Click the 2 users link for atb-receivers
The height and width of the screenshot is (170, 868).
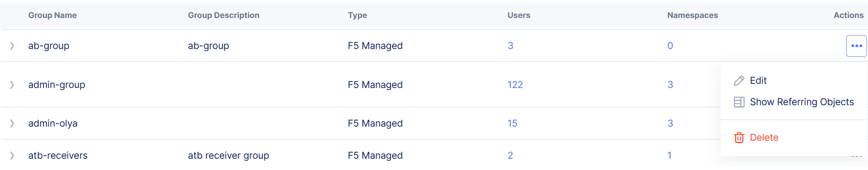(x=510, y=156)
